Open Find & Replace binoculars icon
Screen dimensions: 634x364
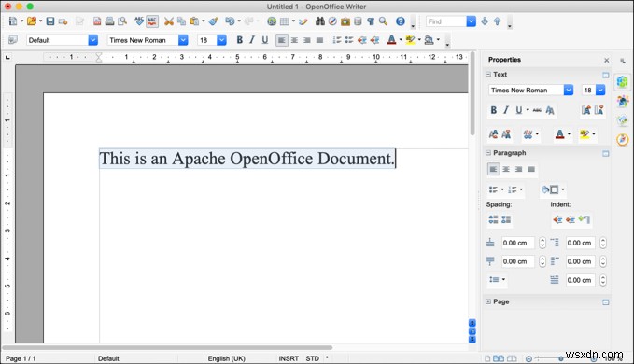[x=320, y=21]
